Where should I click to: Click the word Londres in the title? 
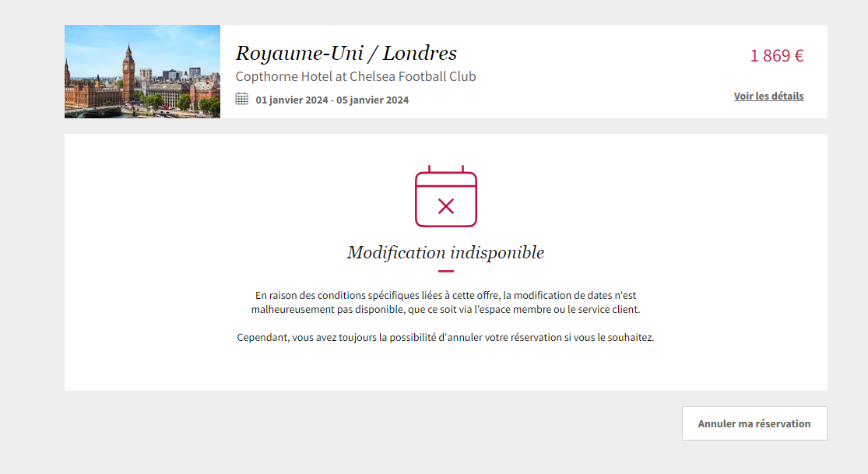click(x=420, y=53)
